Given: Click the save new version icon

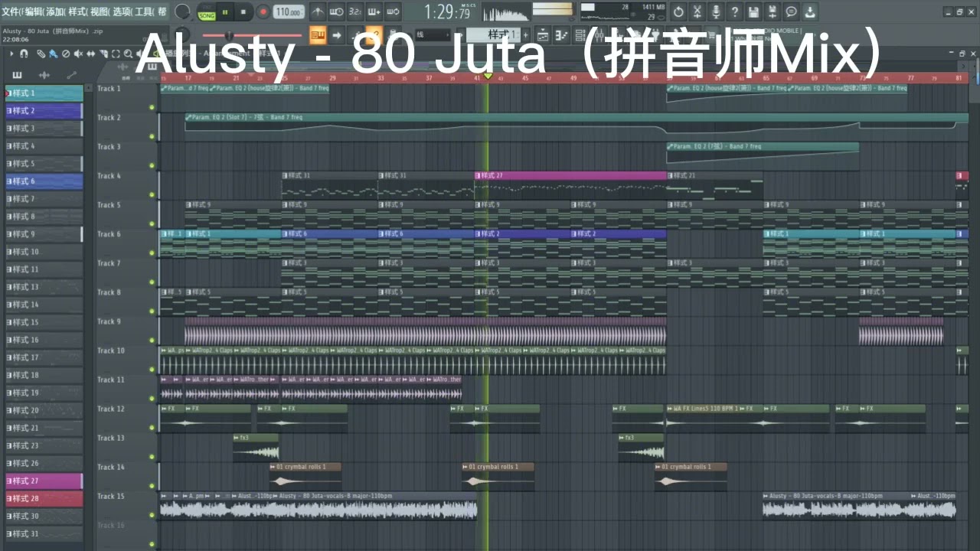Looking at the screenshot, I should coord(773,12).
